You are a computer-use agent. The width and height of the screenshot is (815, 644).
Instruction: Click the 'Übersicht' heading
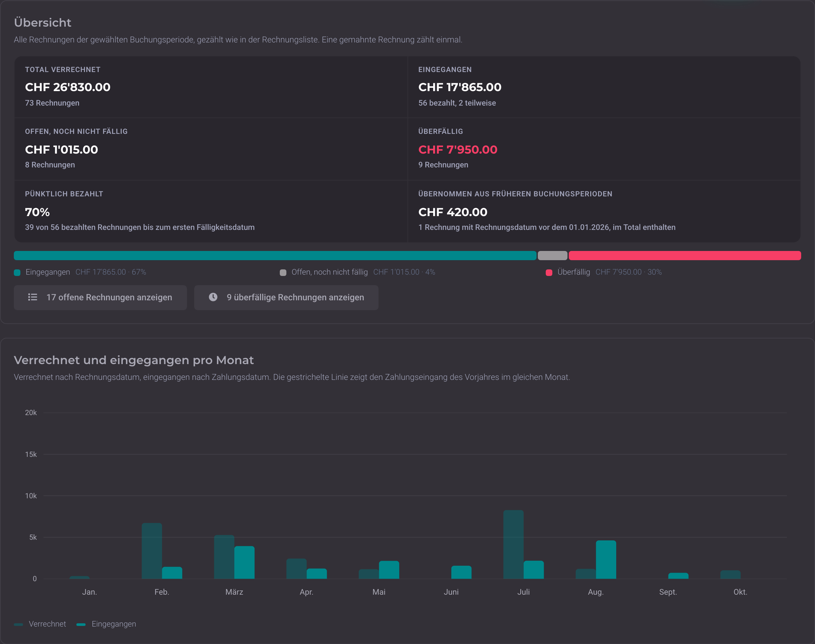pos(43,23)
